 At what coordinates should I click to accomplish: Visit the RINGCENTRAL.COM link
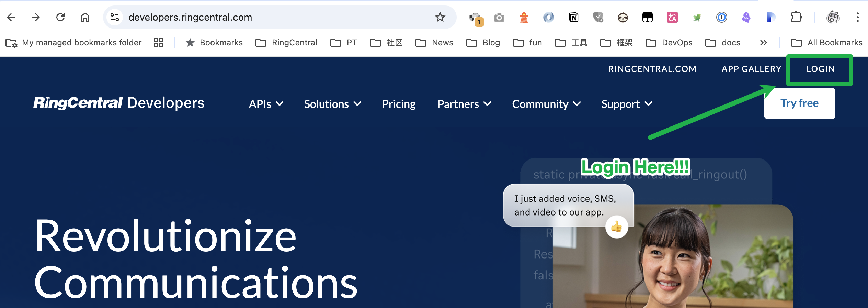[652, 69]
